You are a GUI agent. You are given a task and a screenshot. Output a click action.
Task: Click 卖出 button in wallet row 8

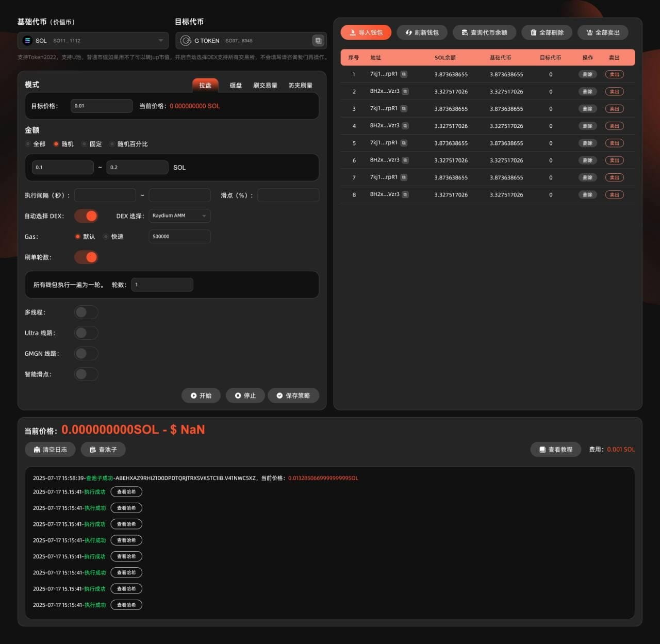615,194
